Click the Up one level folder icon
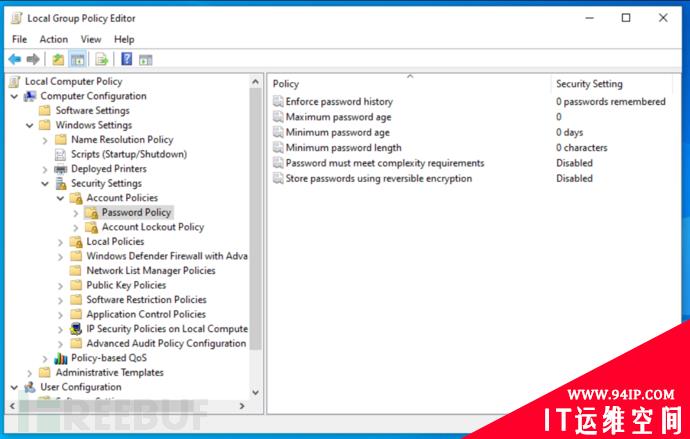Viewport: 690px width, 439px height. [x=58, y=59]
